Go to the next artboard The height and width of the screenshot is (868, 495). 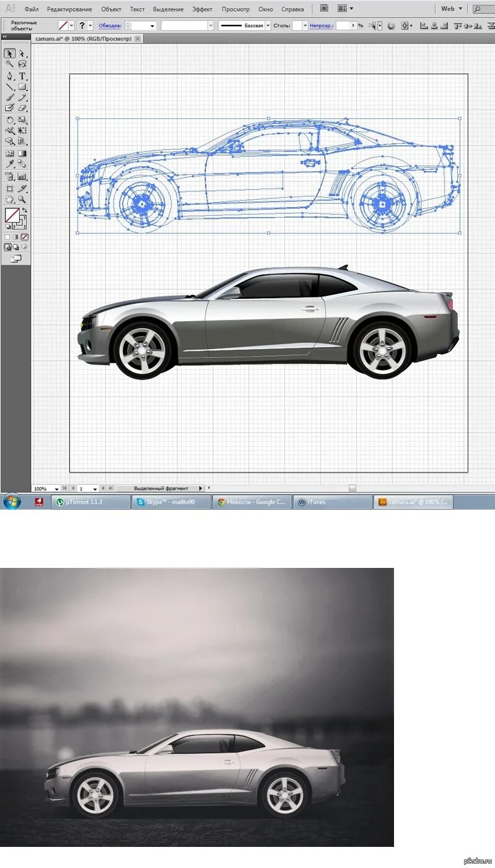point(103,488)
